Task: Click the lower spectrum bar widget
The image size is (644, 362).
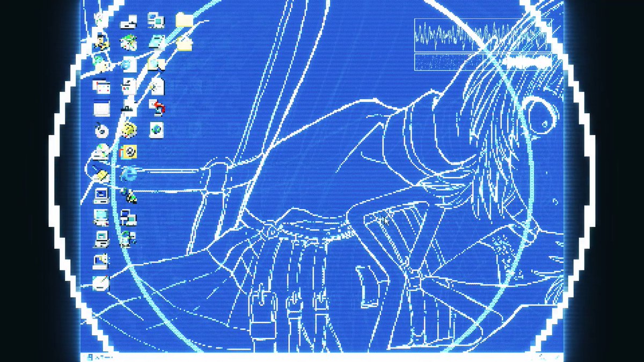Action: pyautogui.click(x=482, y=62)
